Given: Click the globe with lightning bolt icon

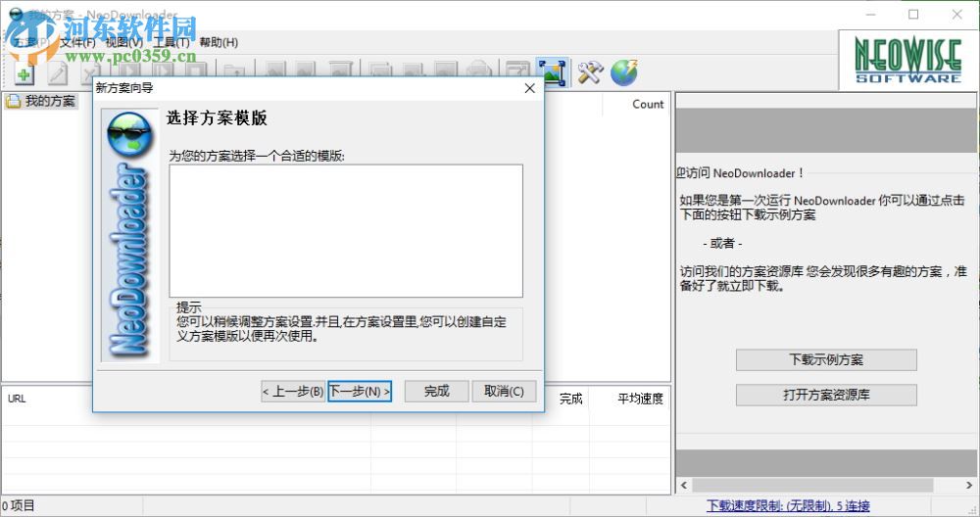Looking at the screenshot, I should tap(623, 72).
